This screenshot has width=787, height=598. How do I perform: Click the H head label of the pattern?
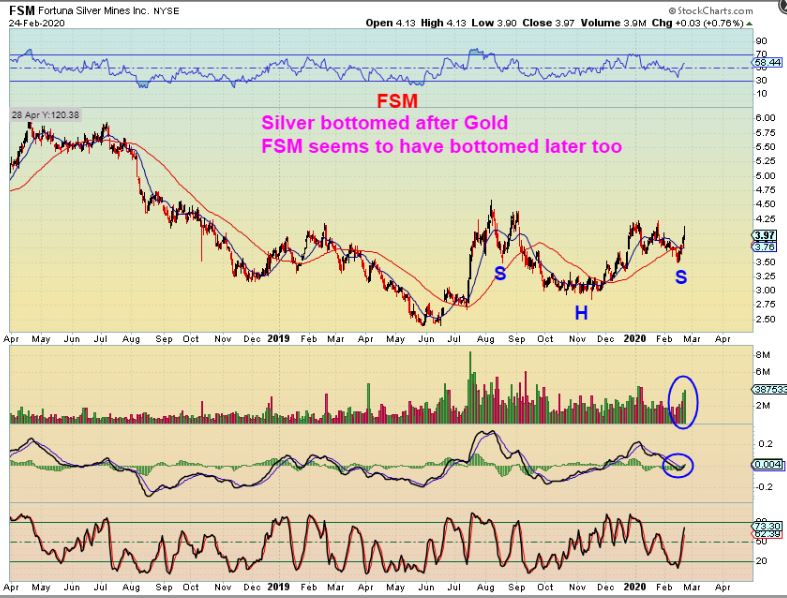pos(581,313)
